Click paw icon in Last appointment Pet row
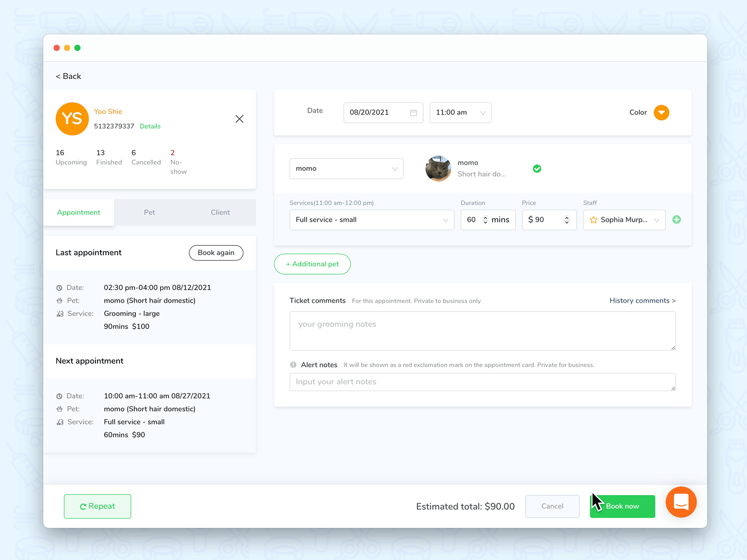 tap(59, 301)
